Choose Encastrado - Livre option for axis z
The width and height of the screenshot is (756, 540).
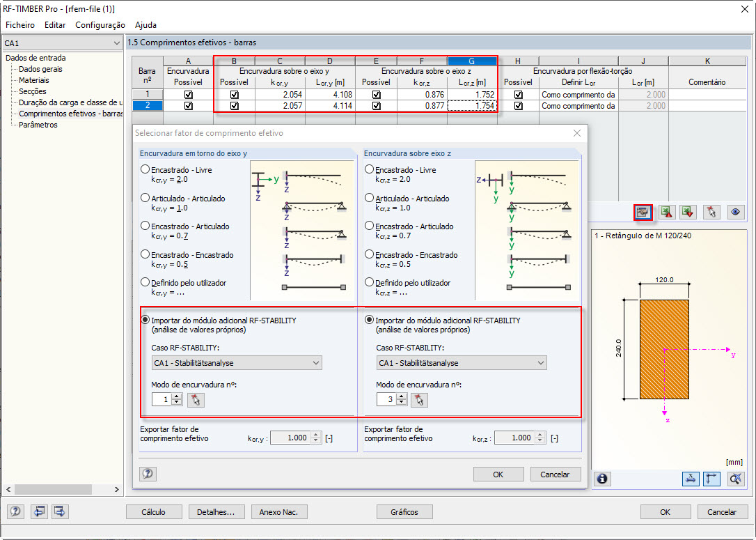coord(369,170)
